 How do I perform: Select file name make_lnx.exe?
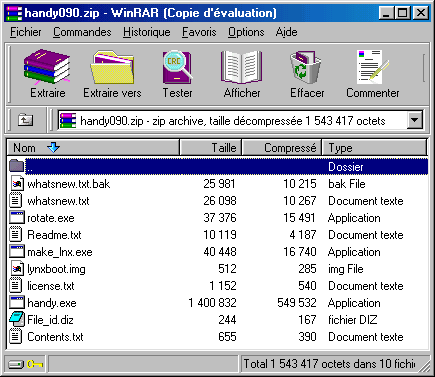tap(60, 252)
